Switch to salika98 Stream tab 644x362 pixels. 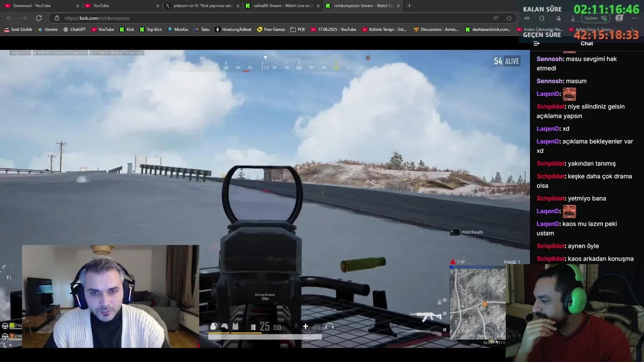[x=281, y=6]
